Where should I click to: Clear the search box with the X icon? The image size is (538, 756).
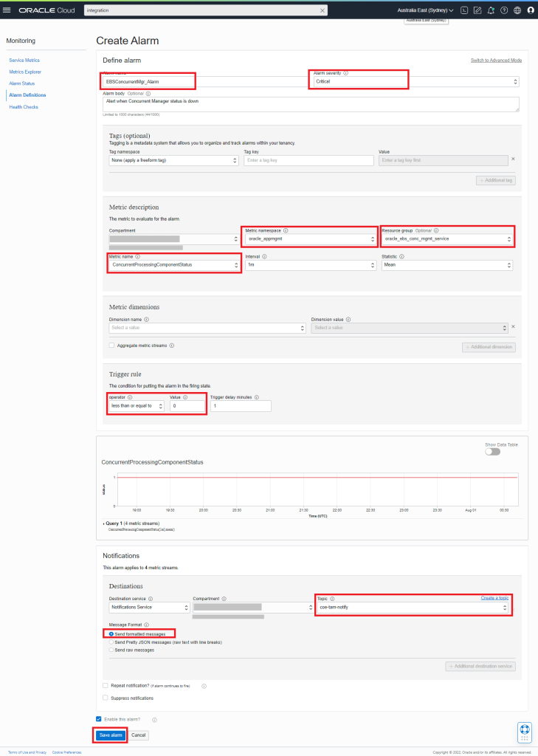tap(322, 10)
